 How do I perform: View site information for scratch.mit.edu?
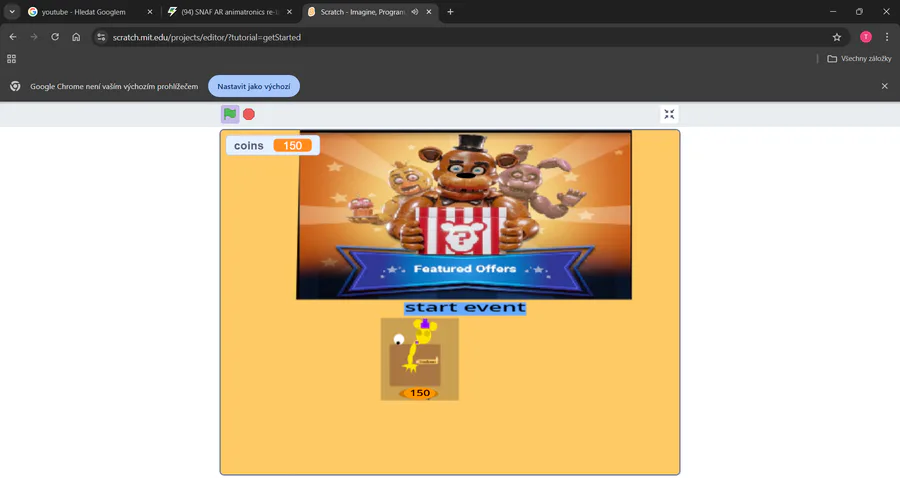[x=101, y=37]
